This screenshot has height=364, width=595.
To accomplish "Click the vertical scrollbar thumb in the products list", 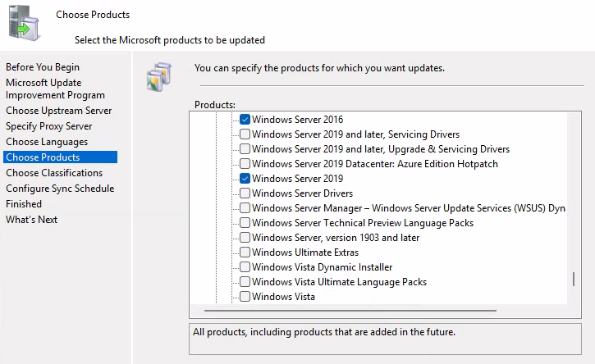I will [574, 279].
